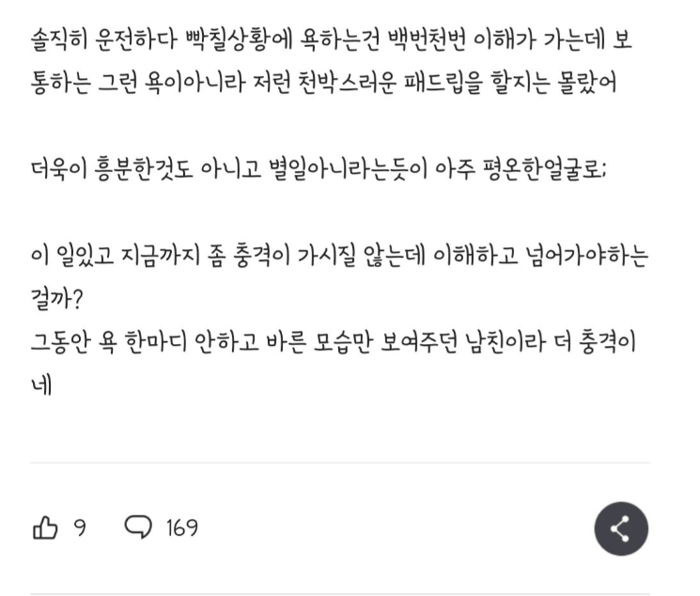Click the text 걸까?
This screenshot has width=700, height=596.
pos(56,300)
